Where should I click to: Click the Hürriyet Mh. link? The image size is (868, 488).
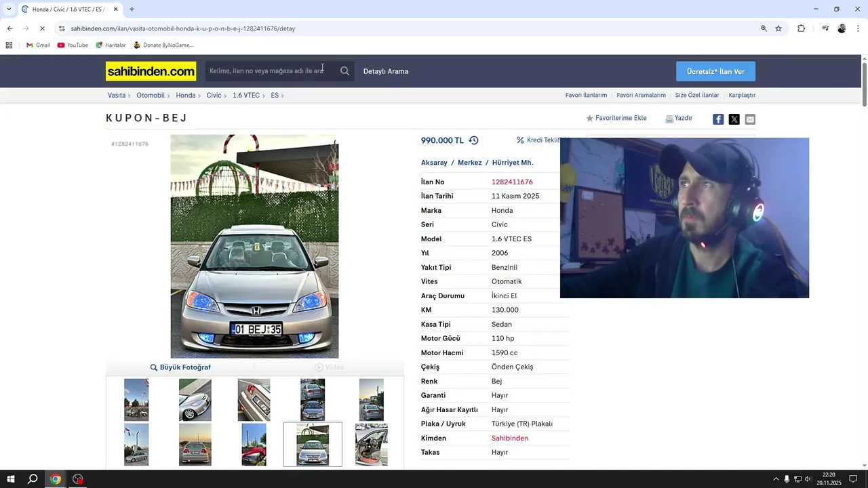point(513,163)
